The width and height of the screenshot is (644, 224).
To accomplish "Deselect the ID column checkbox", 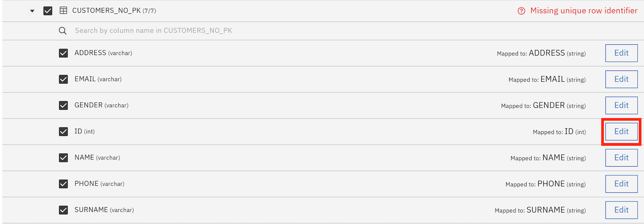I will [63, 132].
